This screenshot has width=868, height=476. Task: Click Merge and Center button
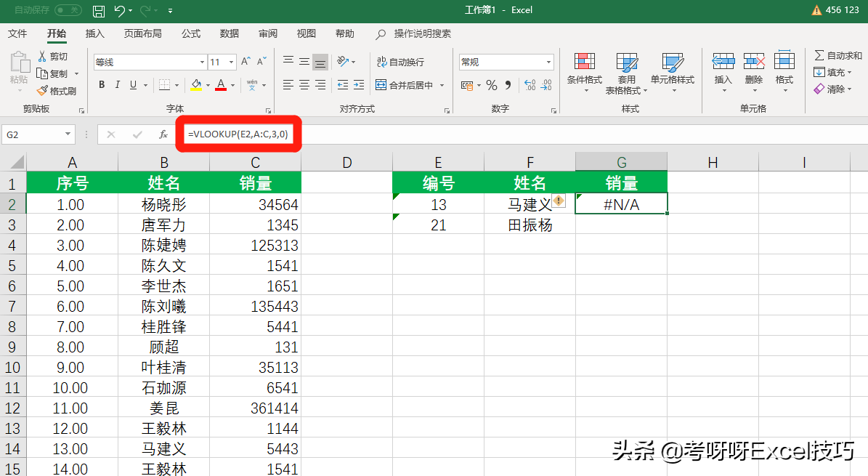(x=405, y=86)
